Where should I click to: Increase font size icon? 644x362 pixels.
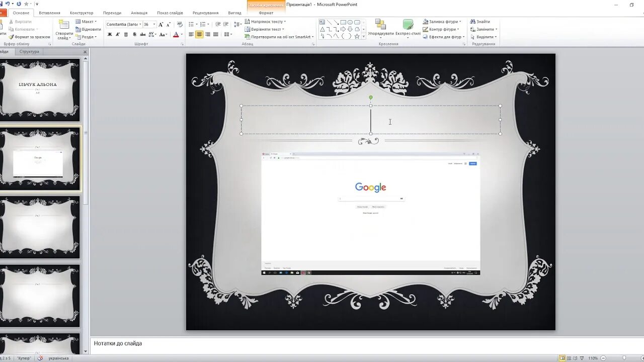pos(161,24)
